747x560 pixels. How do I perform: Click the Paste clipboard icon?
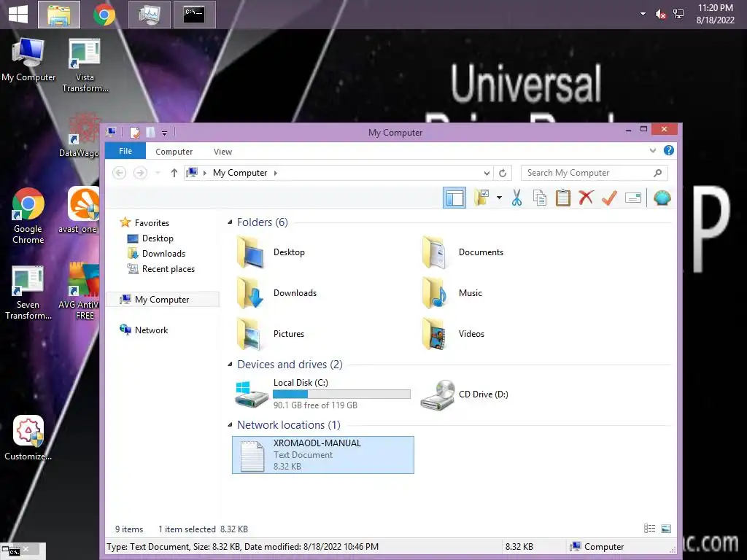[562, 198]
